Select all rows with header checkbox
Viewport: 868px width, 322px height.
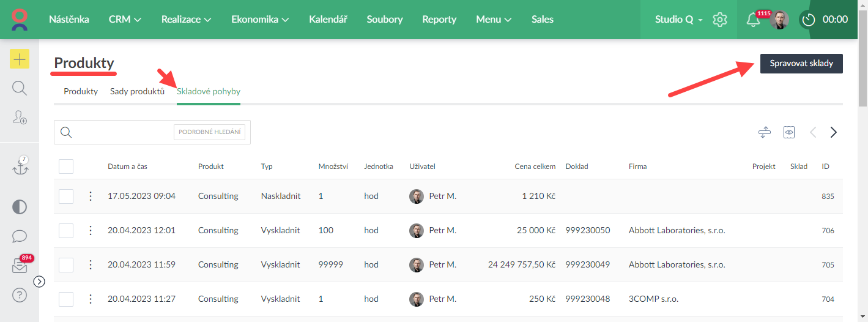point(66,167)
